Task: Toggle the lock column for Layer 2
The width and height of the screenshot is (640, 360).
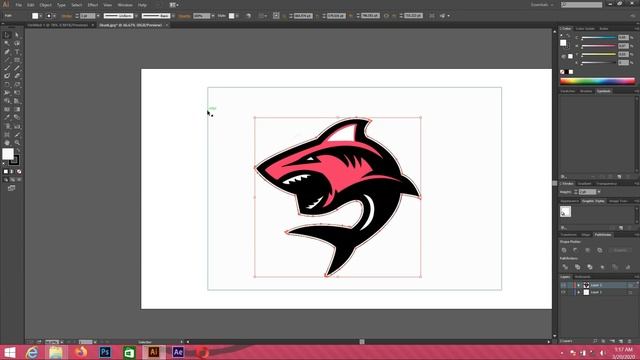Action: [570, 285]
